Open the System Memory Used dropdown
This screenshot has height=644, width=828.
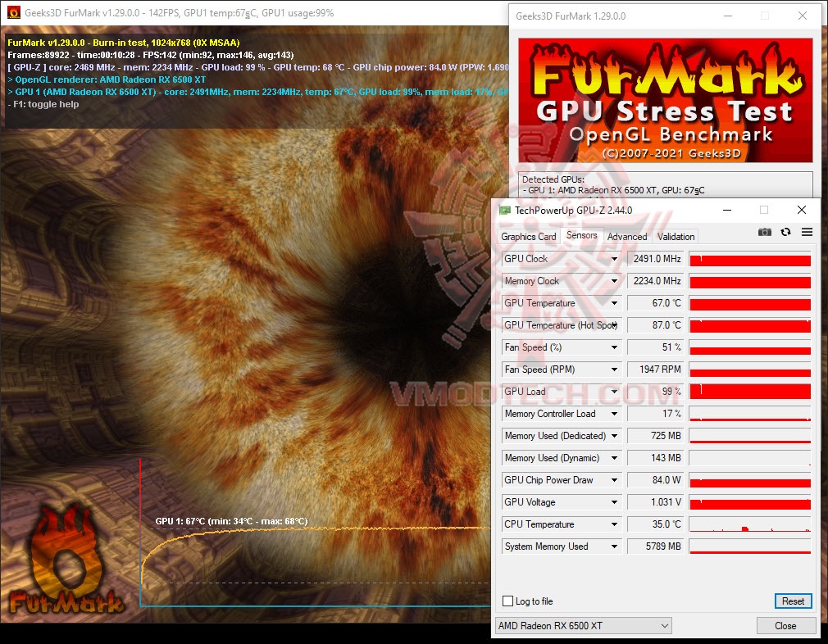pyautogui.click(x=614, y=546)
